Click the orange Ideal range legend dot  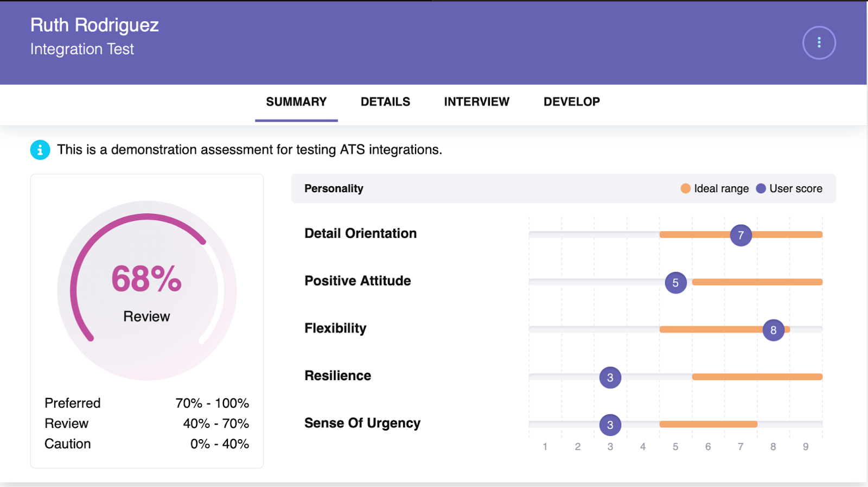[x=685, y=188]
